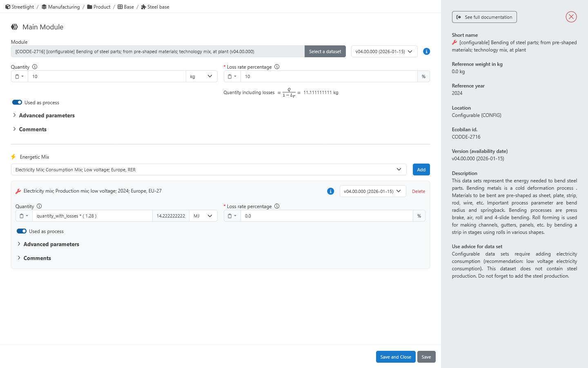Viewport: 588px width, 368px height.
Task: Click the wrench icon beside the Short name value
Action: [x=454, y=43]
